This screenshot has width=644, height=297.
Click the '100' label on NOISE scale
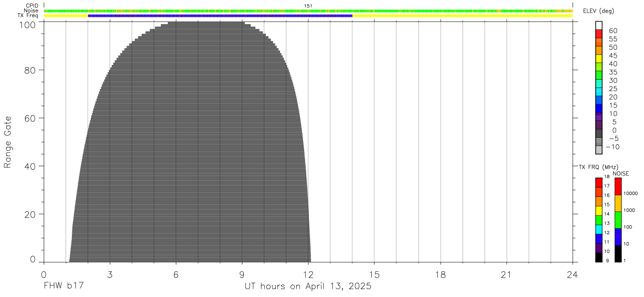pyautogui.click(x=628, y=227)
